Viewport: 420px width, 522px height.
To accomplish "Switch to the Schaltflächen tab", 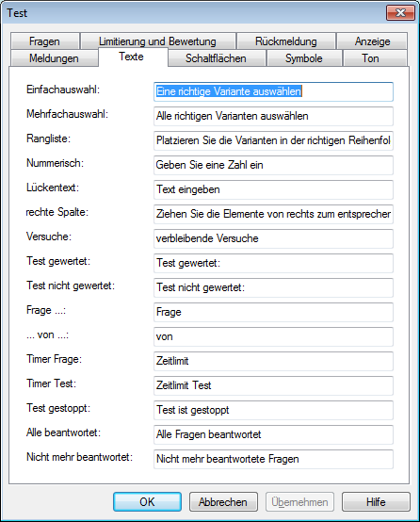I will [217, 58].
